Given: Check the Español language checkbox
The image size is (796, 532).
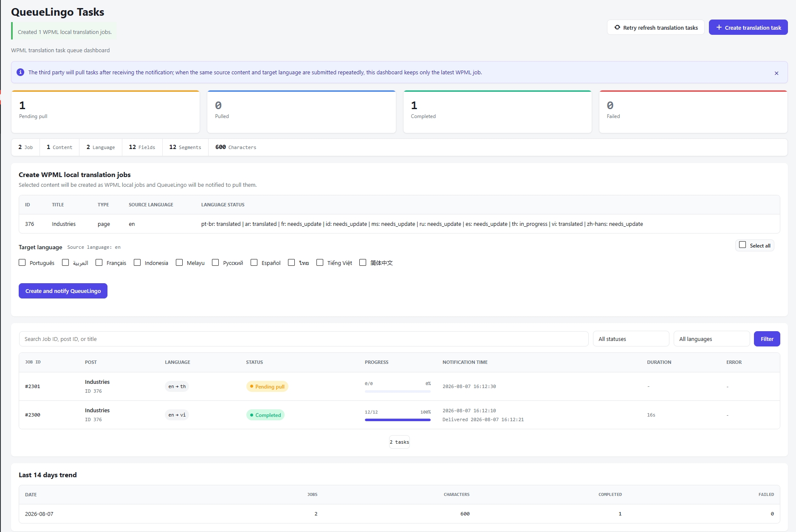Looking at the screenshot, I should point(254,262).
